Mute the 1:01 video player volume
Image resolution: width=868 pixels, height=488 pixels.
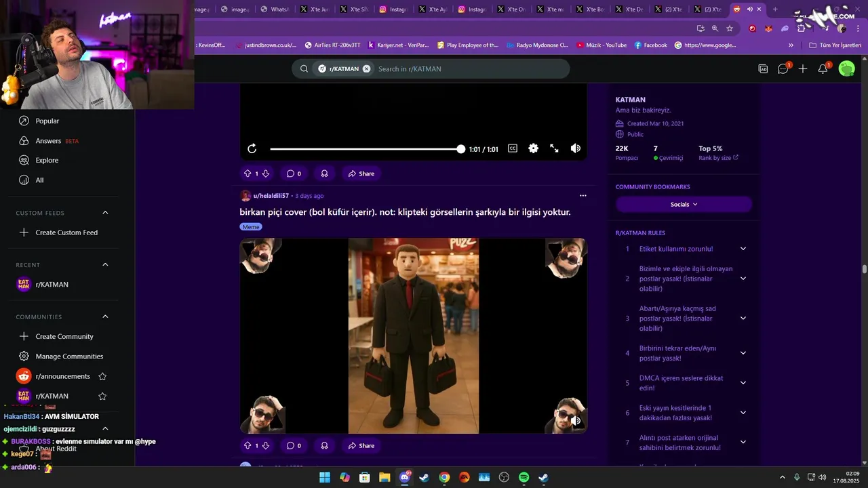[575, 148]
